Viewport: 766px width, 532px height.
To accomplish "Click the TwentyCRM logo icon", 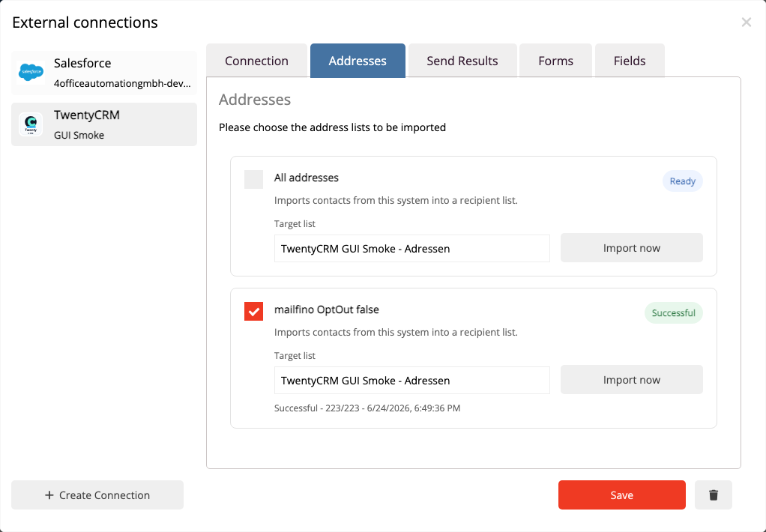I will [x=31, y=124].
